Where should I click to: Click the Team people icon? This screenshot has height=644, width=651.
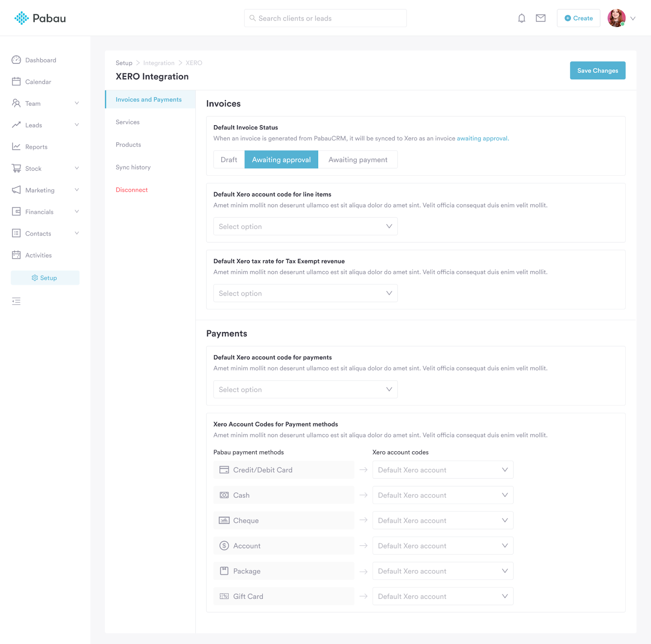point(16,103)
